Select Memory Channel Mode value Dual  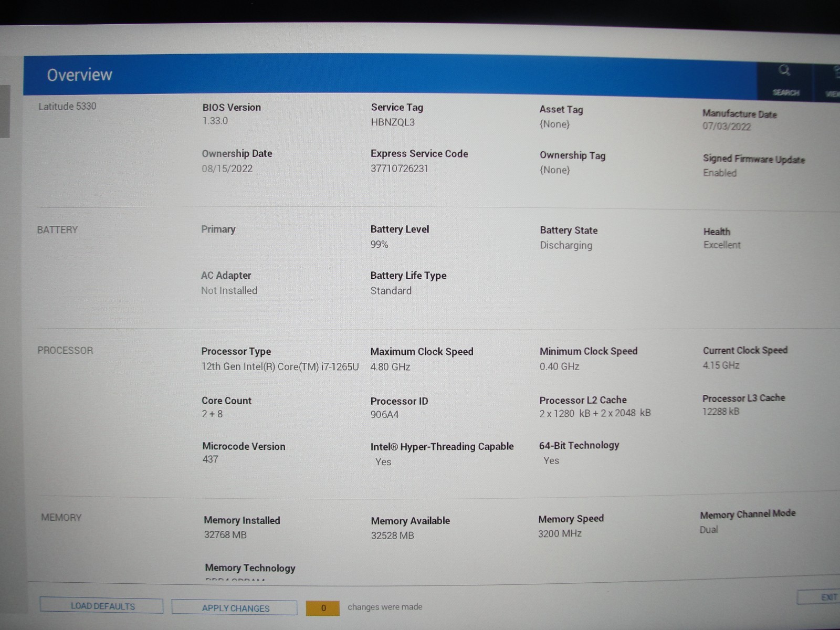(x=709, y=530)
